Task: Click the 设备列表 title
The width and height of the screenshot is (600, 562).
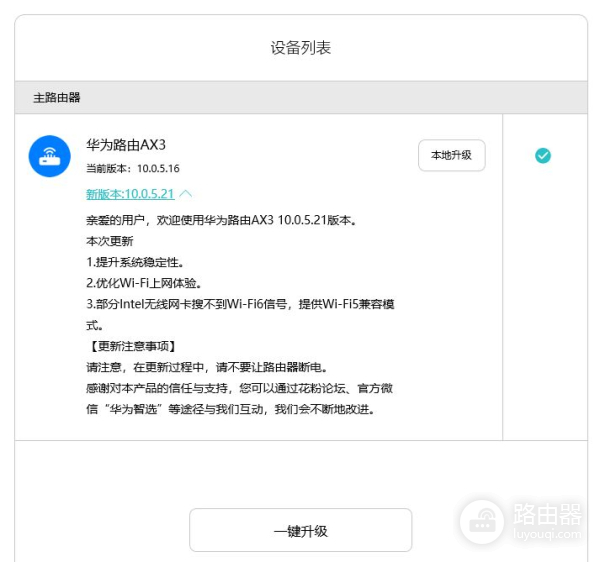Action: pos(301,48)
